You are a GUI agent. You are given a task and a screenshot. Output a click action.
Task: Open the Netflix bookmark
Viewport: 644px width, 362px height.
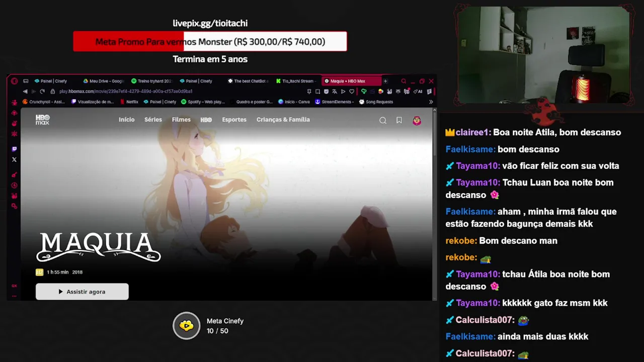pyautogui.click(x=129, y=102)
